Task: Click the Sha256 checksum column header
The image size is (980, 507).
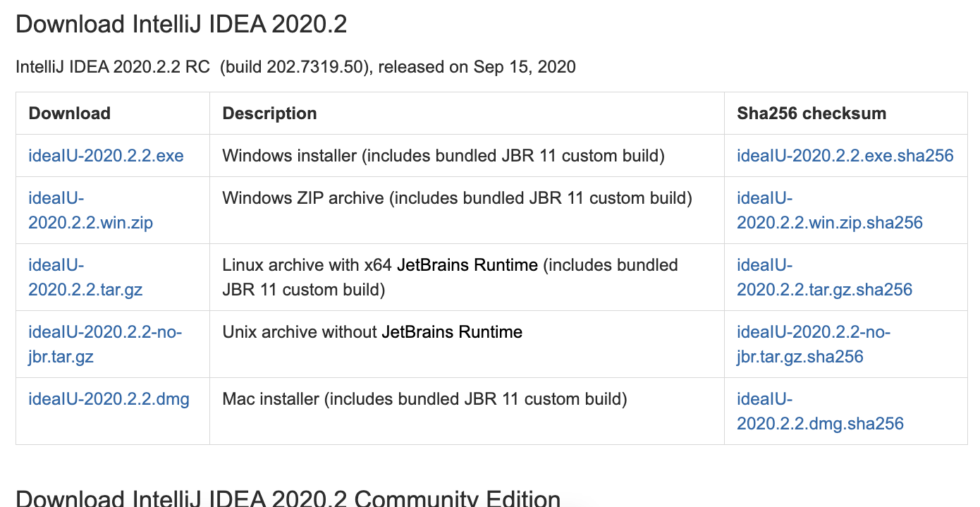Action: pos(811,114)
